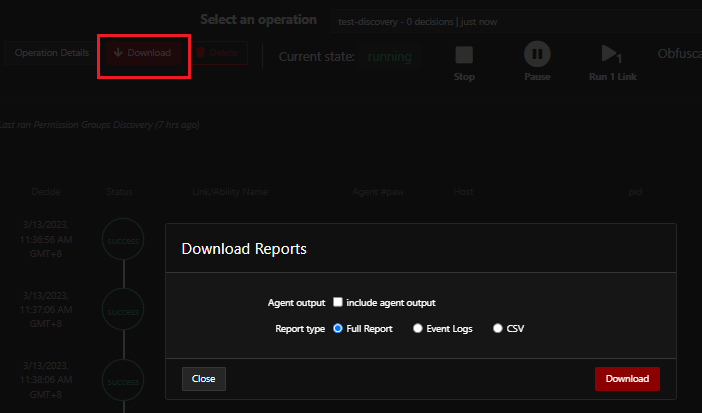Click the 11:36:56 AM timestamp
The height and width of the screenshot is (413, 702).
coord(46,239)
